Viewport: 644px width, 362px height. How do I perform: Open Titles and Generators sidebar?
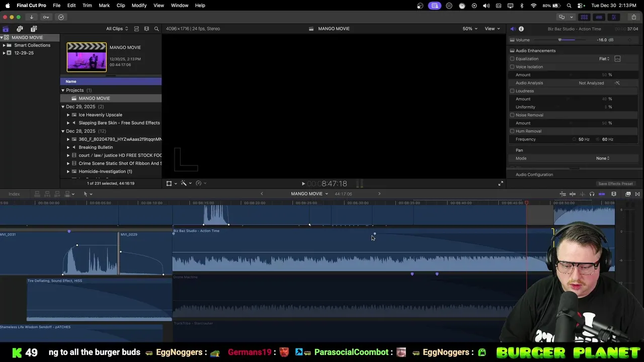[x=34, y=29]
